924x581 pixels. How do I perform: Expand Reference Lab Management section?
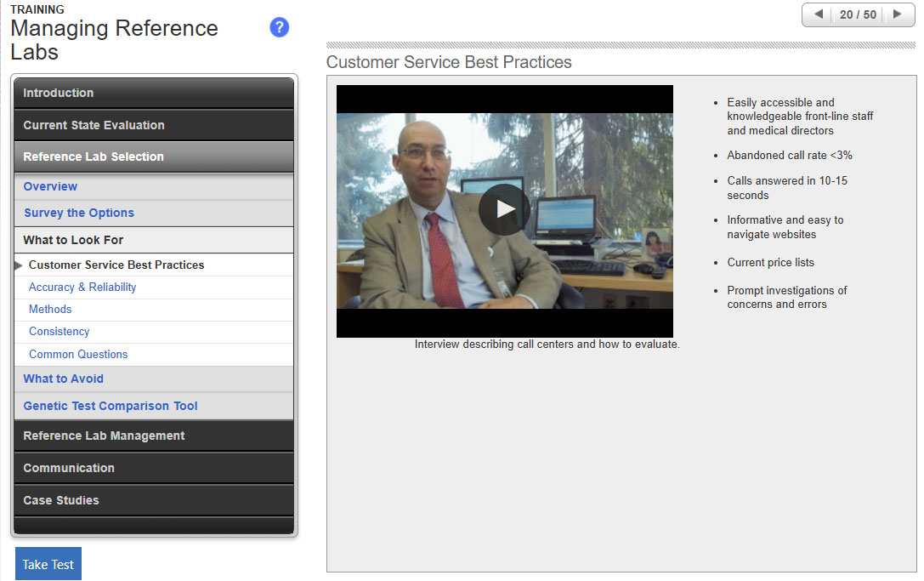pyautogui.click(x=154, y=436)
